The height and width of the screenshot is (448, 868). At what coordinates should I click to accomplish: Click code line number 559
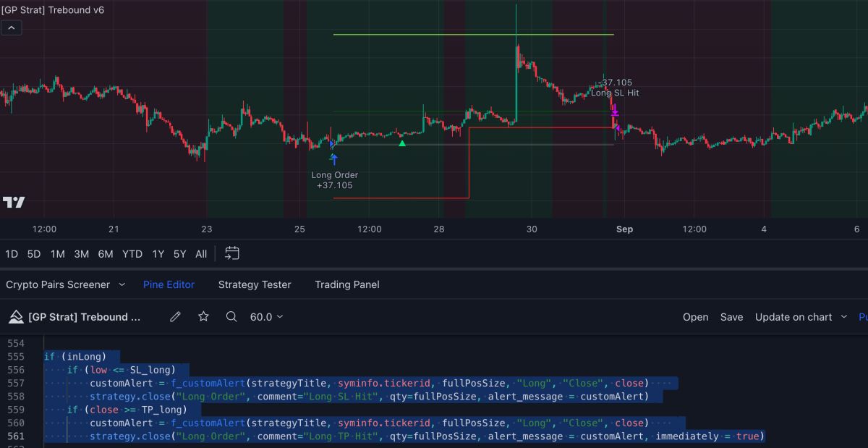[15, 410]
